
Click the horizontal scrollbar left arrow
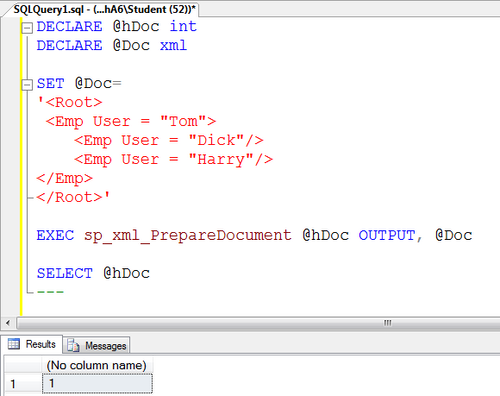click(8, 323)
